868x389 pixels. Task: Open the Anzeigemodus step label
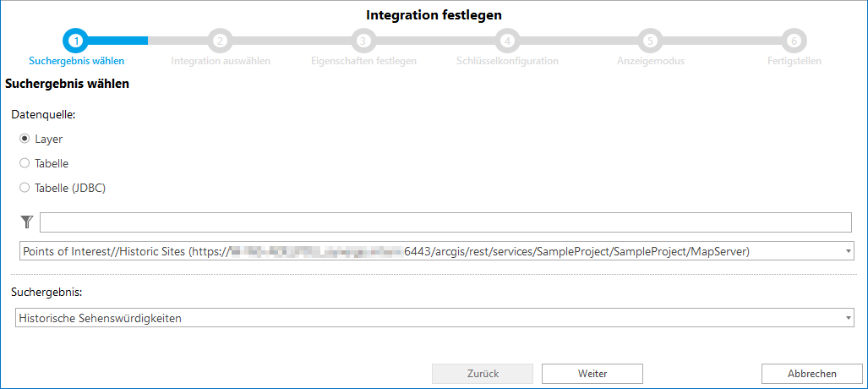[650, 61]
